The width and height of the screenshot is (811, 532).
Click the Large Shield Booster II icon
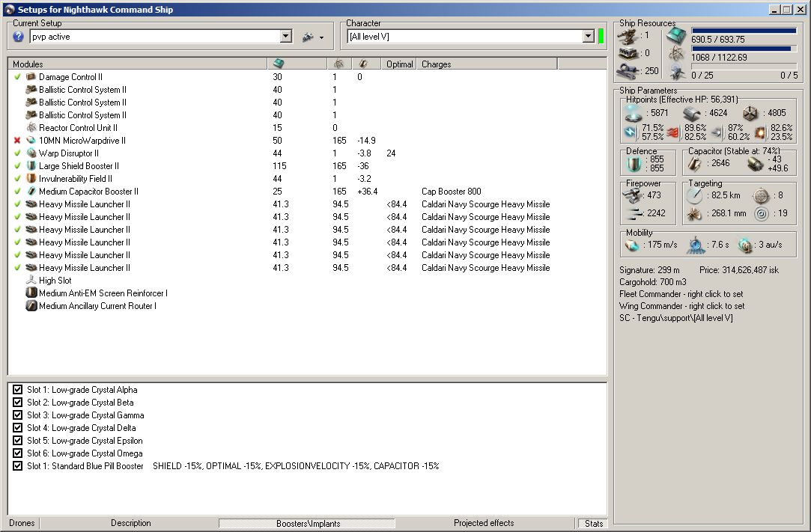[31, 166]
